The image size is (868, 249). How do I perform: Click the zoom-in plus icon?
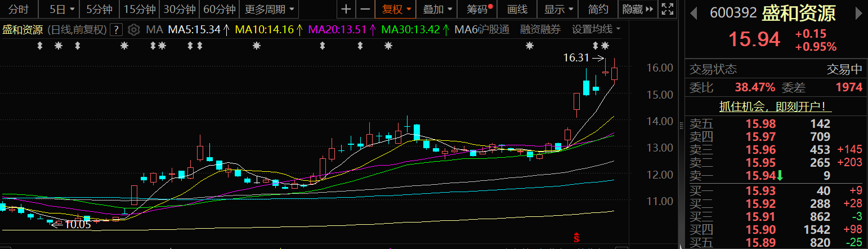click(x=346, y=9)
